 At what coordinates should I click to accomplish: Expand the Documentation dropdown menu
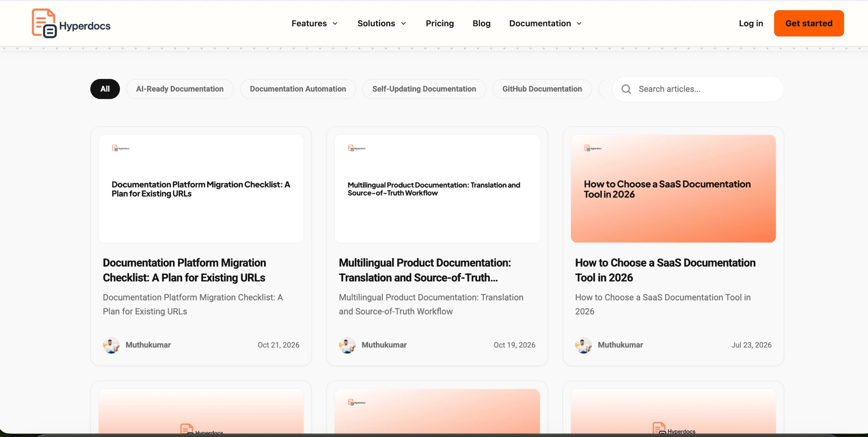click(545, 23)
